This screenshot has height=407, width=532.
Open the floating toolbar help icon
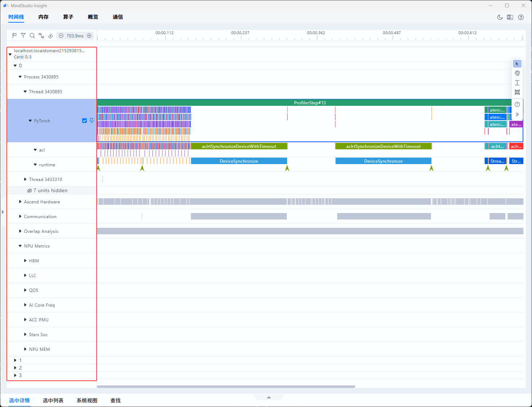[x=517, y=104]
